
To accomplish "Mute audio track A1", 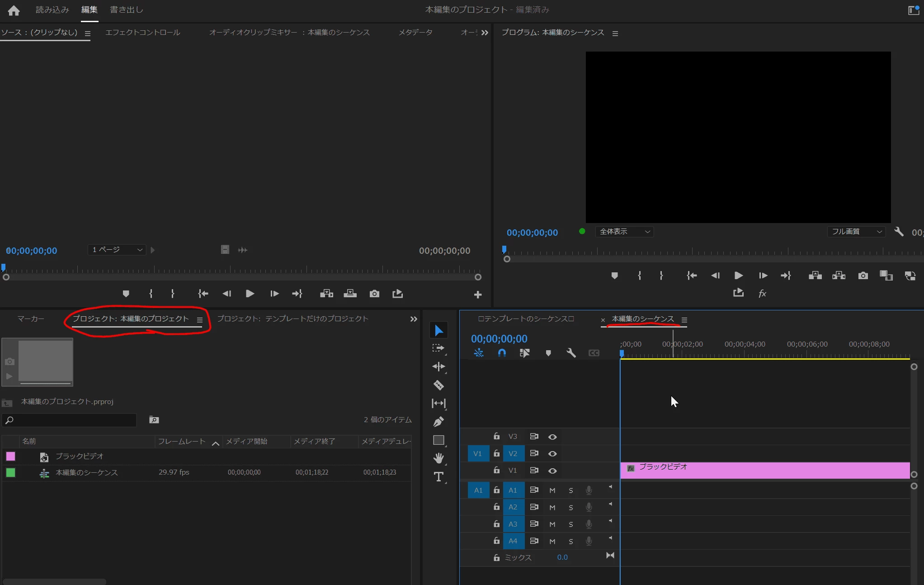I will [552, 490].
